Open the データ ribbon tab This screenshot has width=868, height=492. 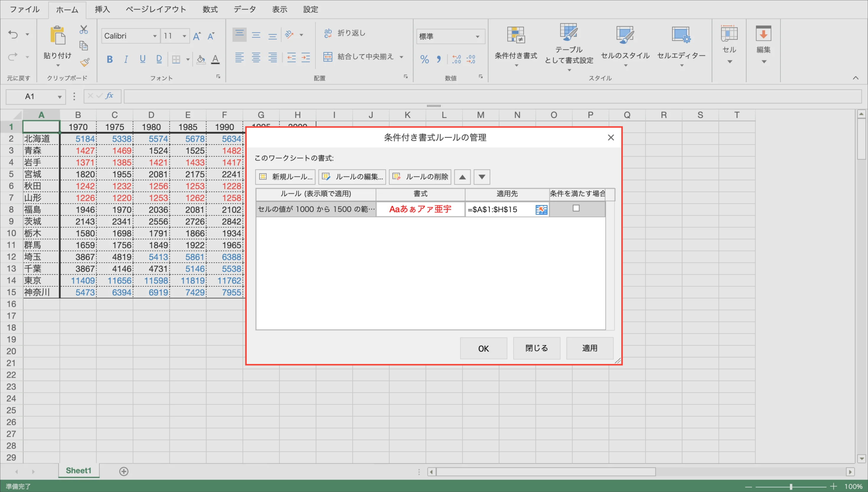tap(244, 9)
